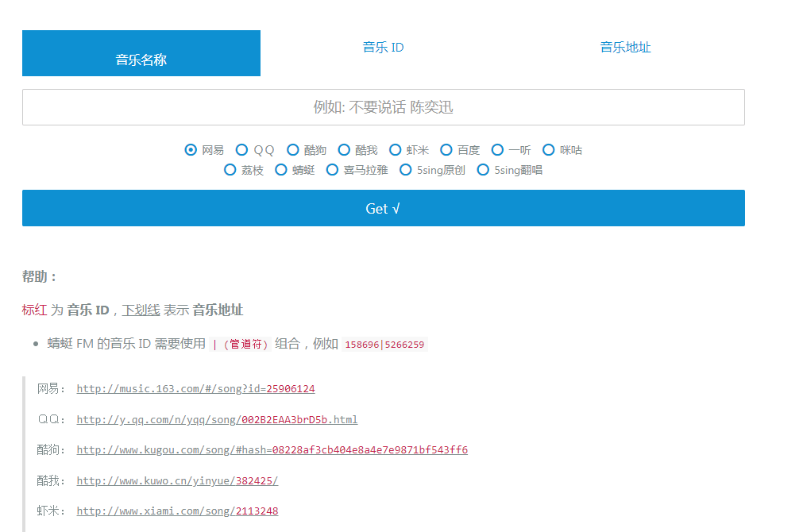Select the 蜻蜓 music source

[x=281, y=169]
